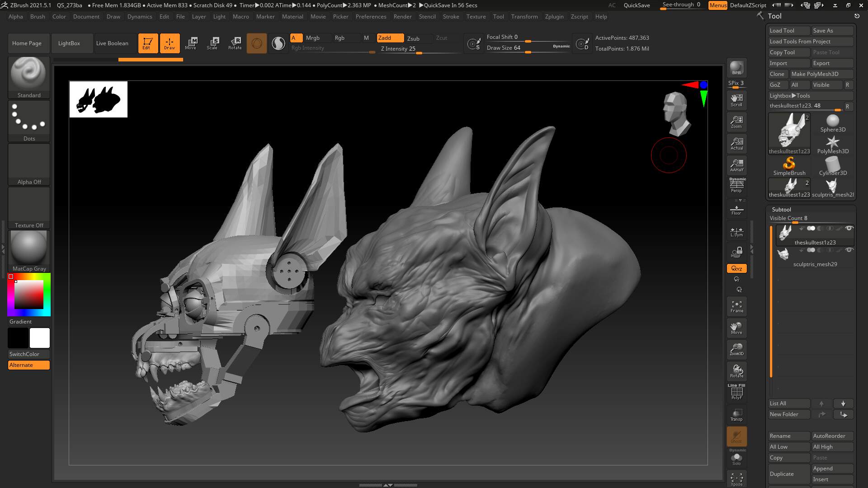Open the Render menu
The image size is (868, 488).
pos(402,17)
